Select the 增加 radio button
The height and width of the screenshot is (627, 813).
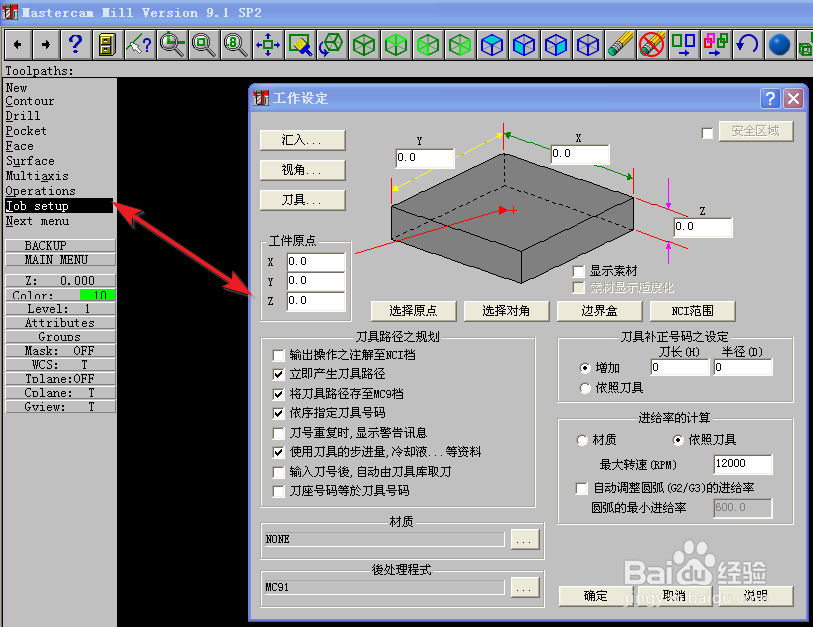585,368
